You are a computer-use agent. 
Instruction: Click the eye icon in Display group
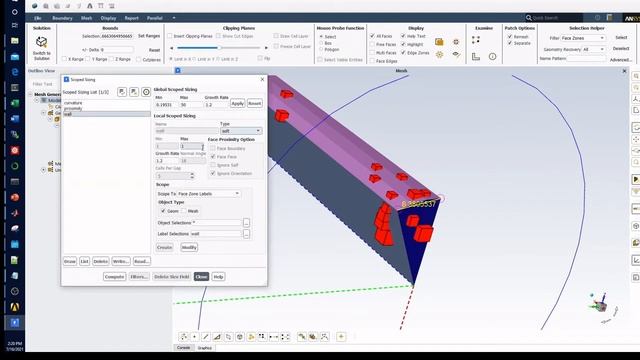click(456, 54)
